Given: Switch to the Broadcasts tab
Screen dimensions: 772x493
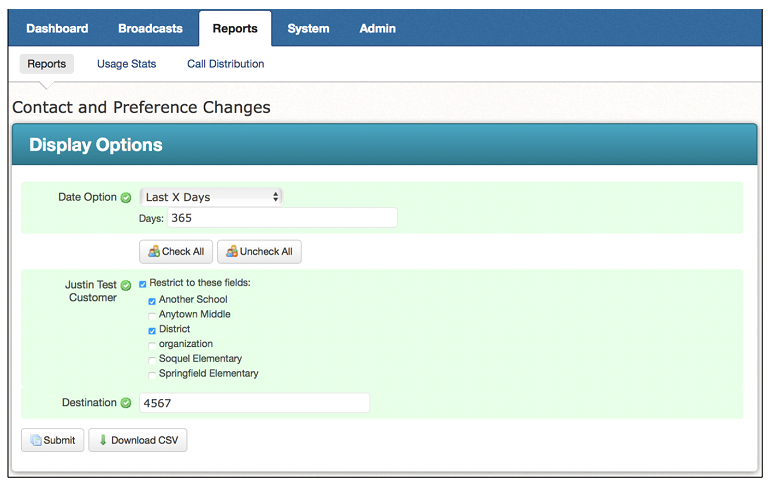Looking at the screenshot, I should [x=150, y=29].
